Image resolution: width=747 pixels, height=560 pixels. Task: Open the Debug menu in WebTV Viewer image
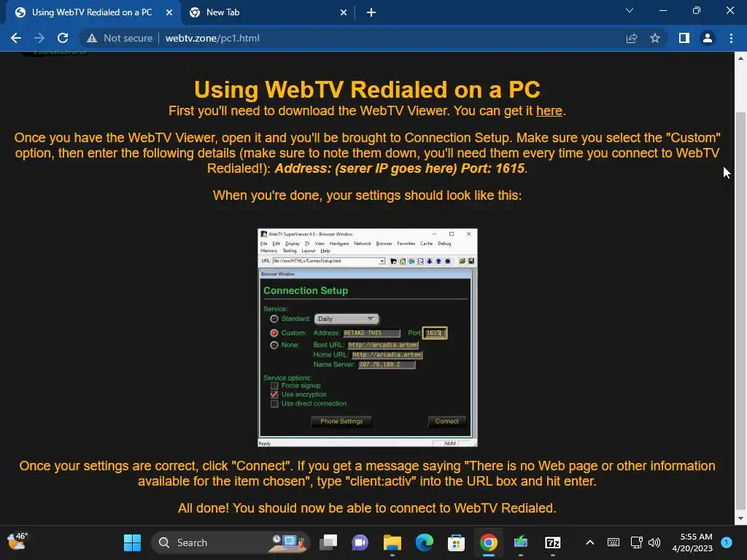click(x=444, y=244)
